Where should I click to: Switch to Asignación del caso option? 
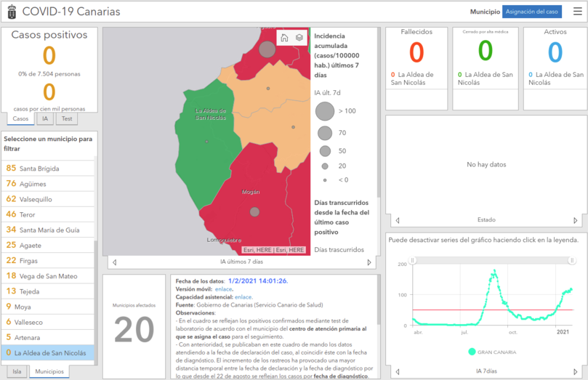pos(531,12)
